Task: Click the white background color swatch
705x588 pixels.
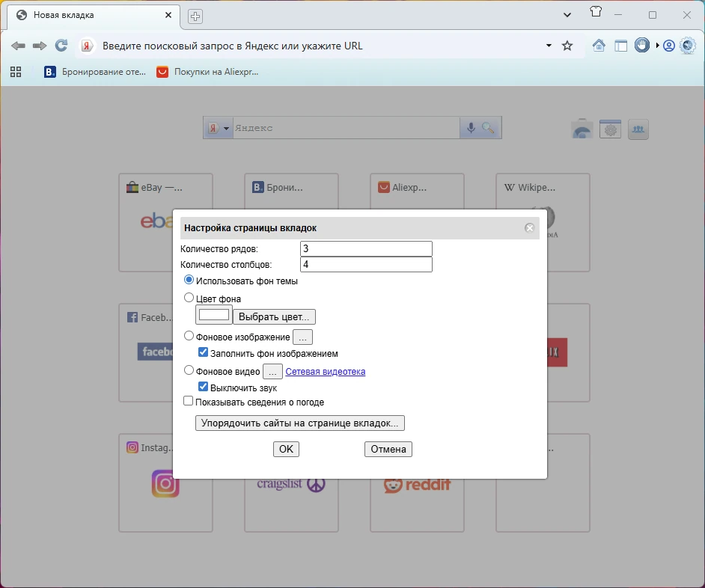Action: (214, 314)
